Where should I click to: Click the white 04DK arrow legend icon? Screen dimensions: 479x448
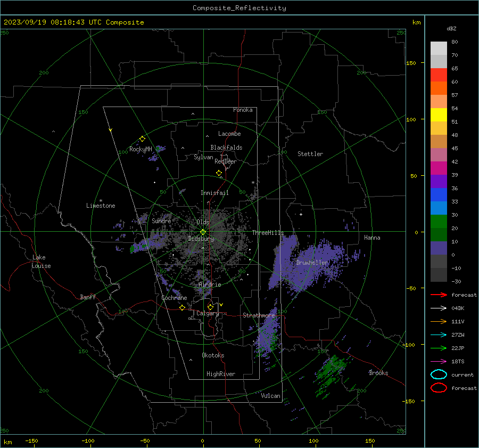pos(439,308)
